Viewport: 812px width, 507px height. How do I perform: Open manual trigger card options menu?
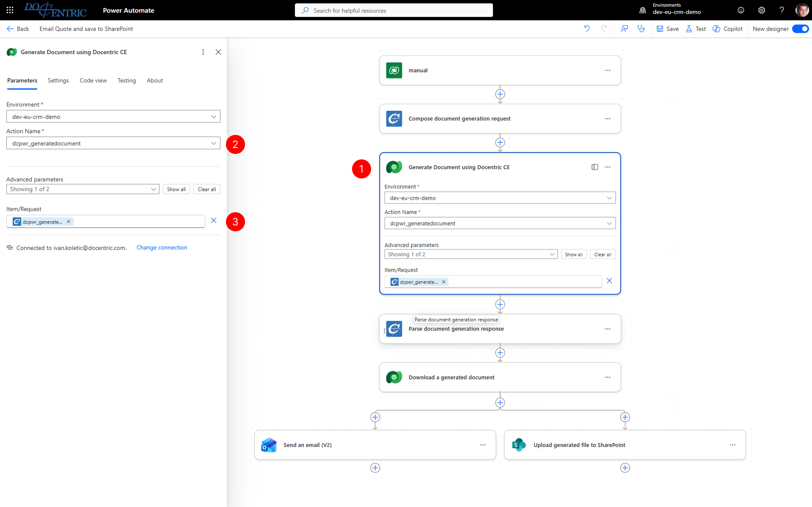(x=608, y=70)
